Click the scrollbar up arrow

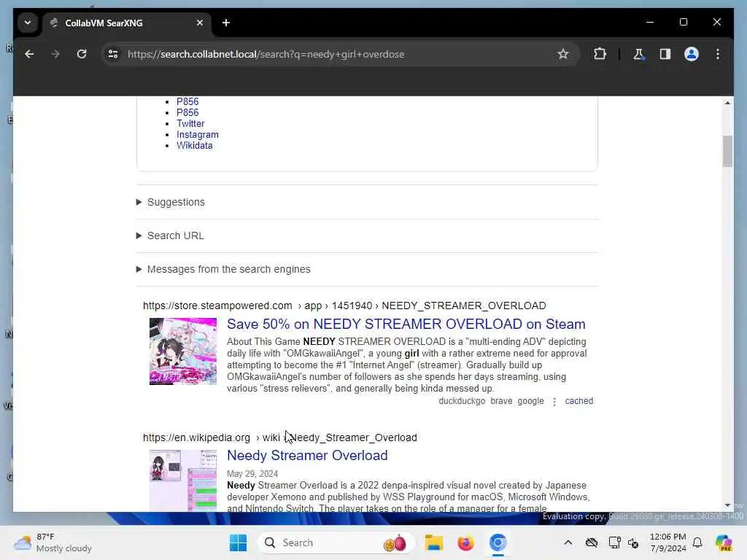click(x=727, y=102)
